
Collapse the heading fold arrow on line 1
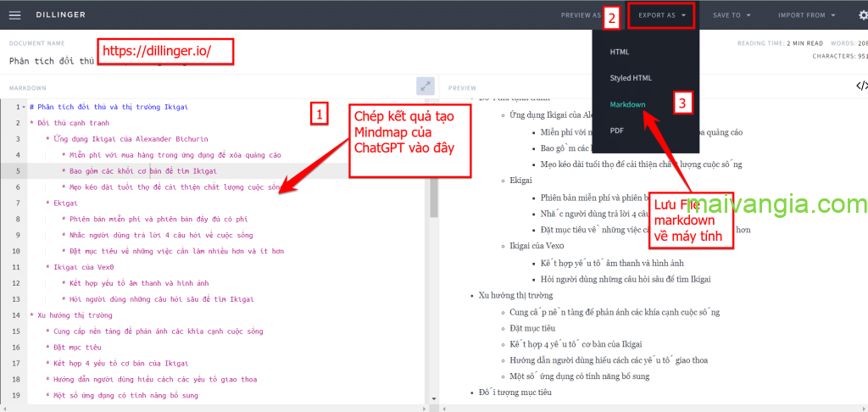click(23, 107)
